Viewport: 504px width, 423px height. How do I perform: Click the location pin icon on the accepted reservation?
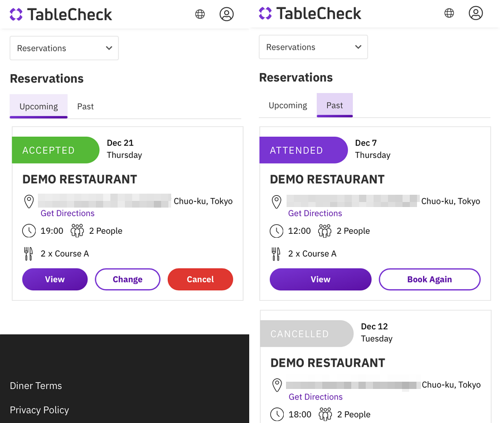click(x=28, y=201)
